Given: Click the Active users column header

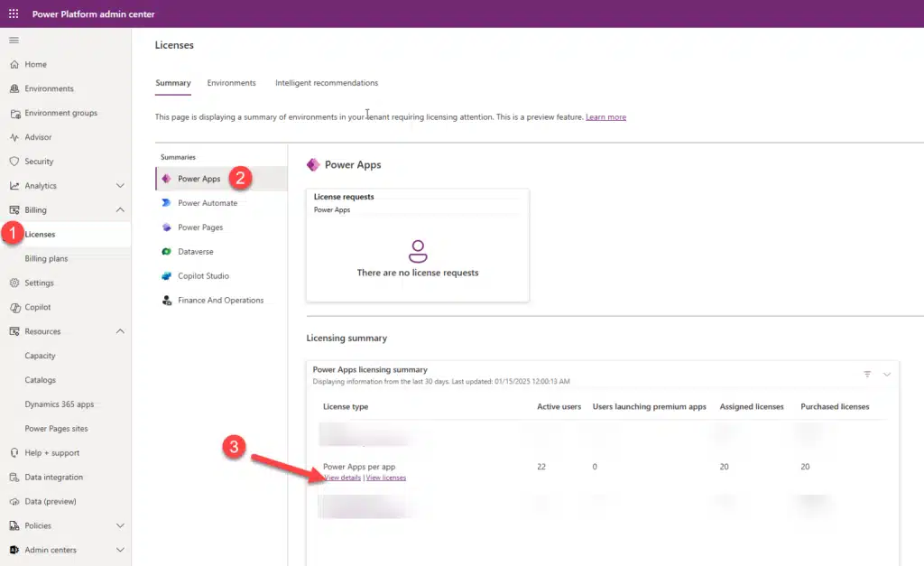Looking at the screenshot, I should 559,407.
